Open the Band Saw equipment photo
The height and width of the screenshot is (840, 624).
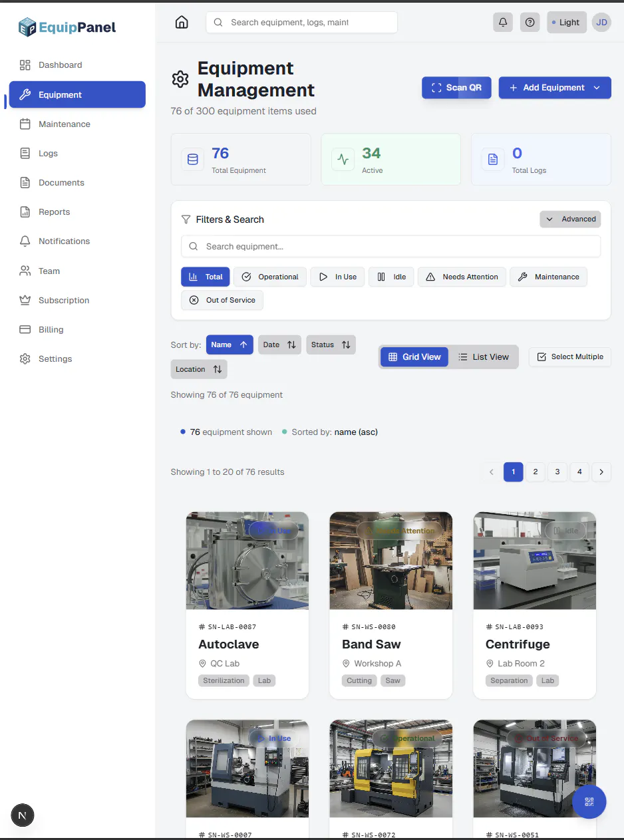[x=391, y=561]
